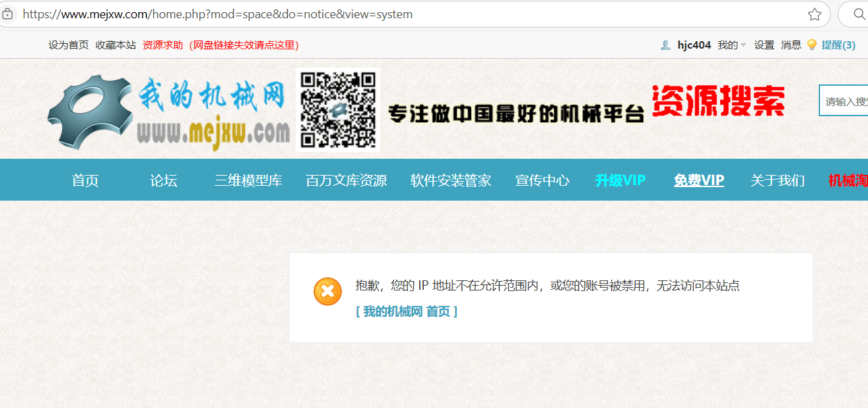Click the 升级VIP link
This screenshot has width=868, height=408.
[x=620, y=180]
